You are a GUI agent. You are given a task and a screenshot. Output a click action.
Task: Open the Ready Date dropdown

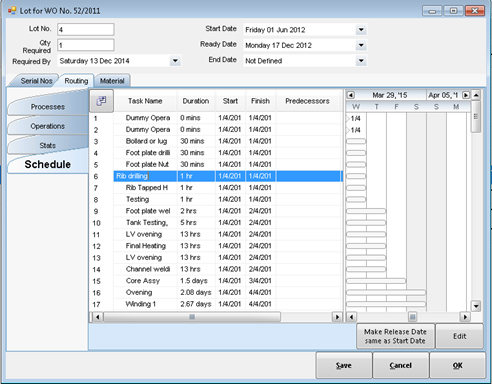[361, 45]
